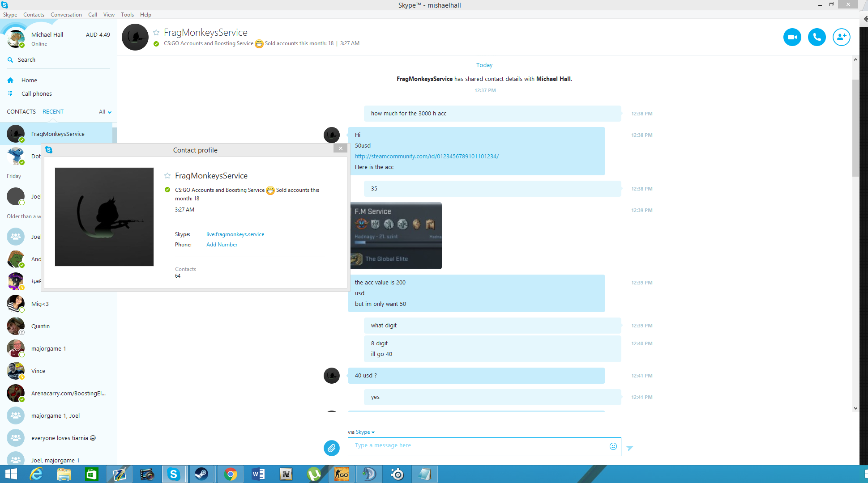Screen dimensions: 868x483
Task: Close the Contact profile popup
Action: point(340,148)
